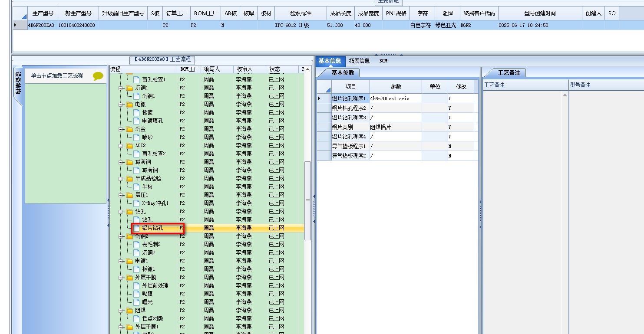Select the 盲孔检查1 document icon

coord(137,79)
